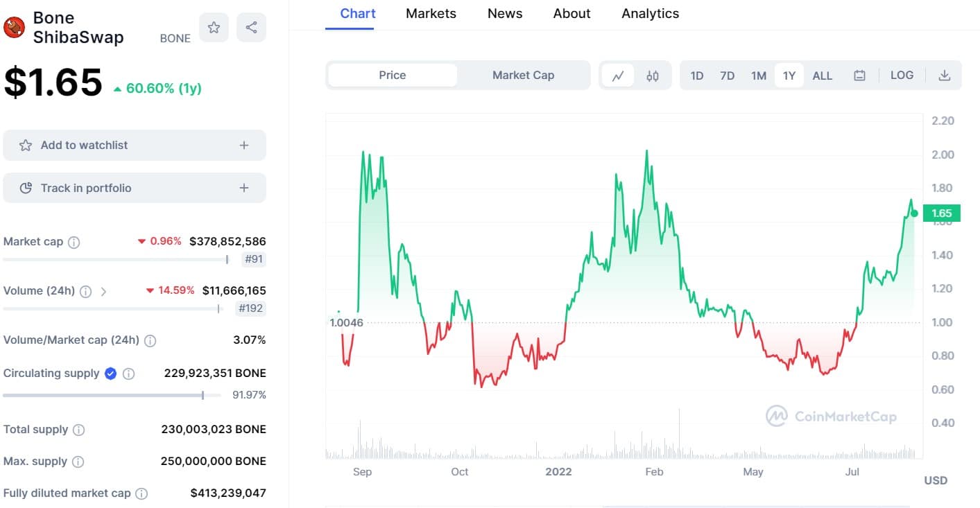
Task: Click the green 1.65 current price tag
Action: click(941, 213)
